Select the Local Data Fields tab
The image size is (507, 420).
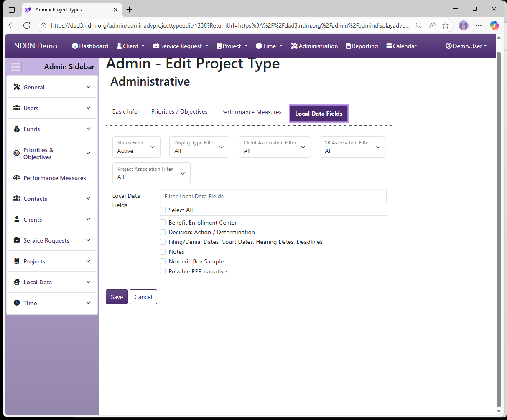pyautogui.click(x=319, y=114)
